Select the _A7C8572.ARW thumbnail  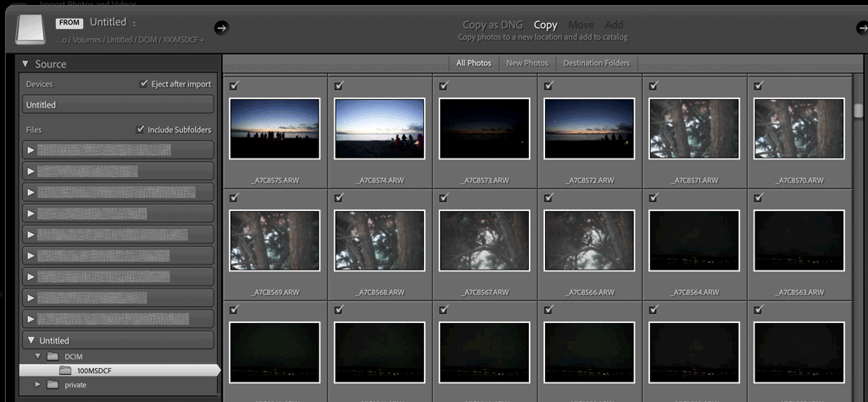[590, 129]
